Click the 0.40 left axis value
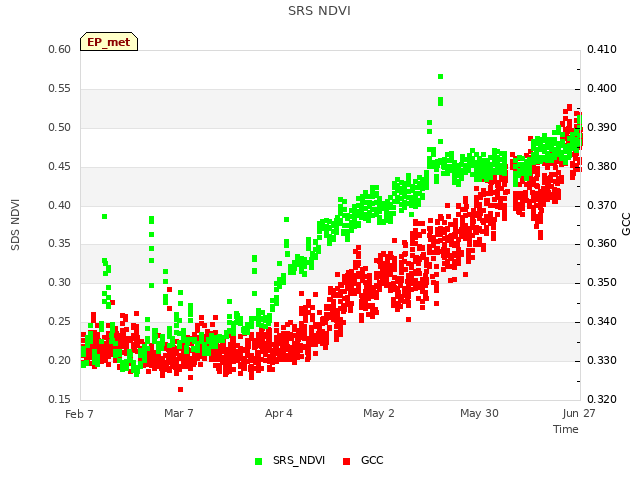The image size is (640, 480). [59, 205]
